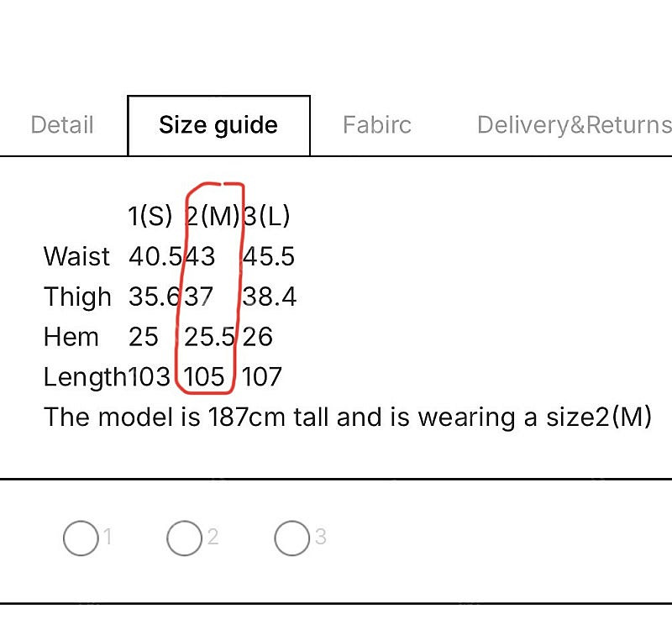
Task: Click the 1(S) column header
Action: pyautogui.click(x=150, y=216)
